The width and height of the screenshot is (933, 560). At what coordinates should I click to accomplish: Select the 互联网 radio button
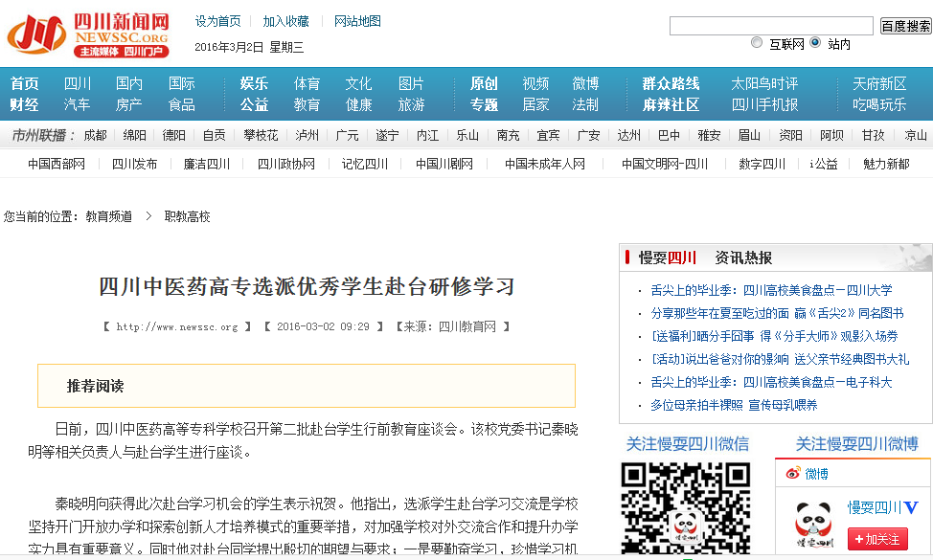pos(757,43)
